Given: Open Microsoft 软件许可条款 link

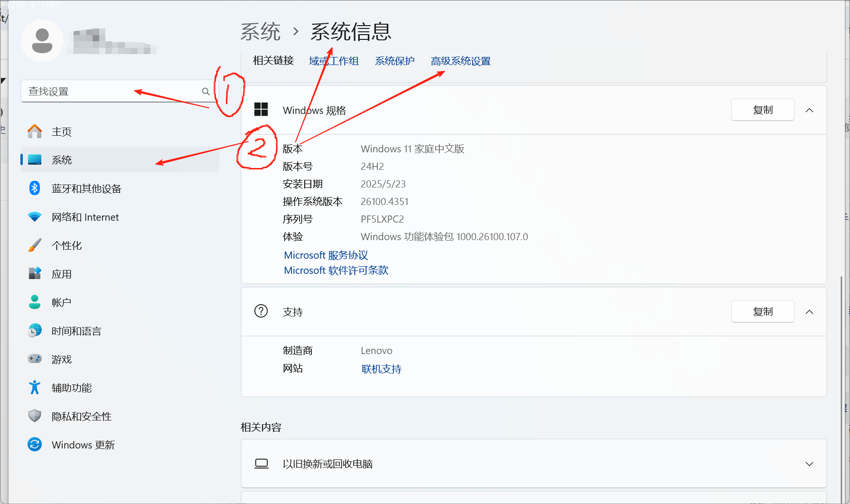Looking at the screenshot, I should click(336, 270).
